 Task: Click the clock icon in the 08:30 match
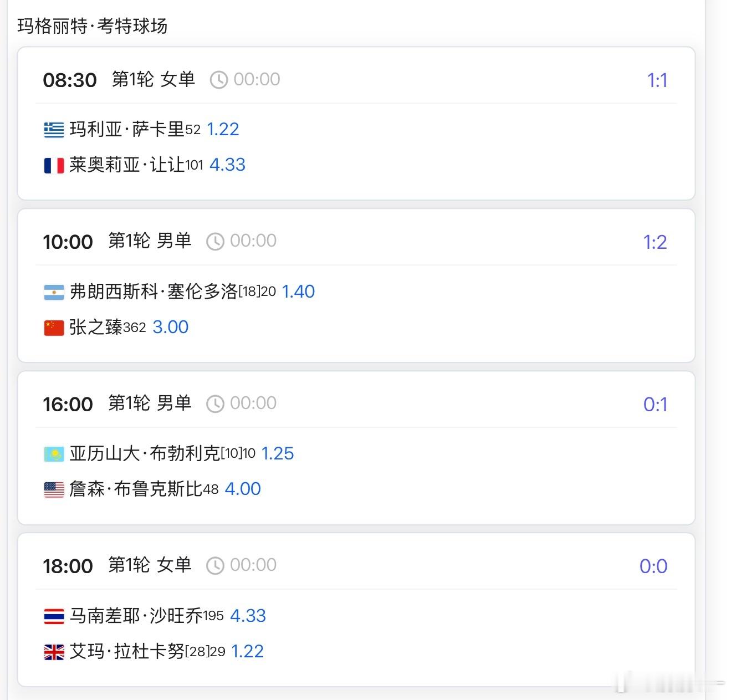pos(219,80)
